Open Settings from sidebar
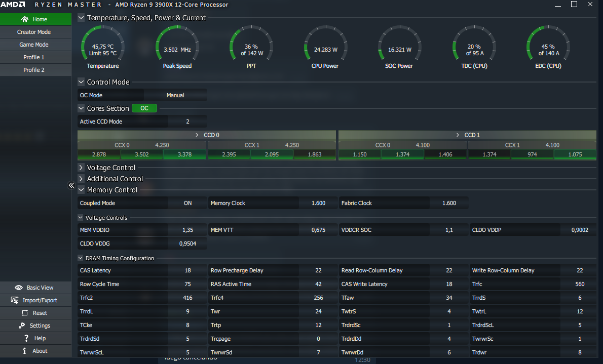The height and width of the screenshot is (364, 603). point(36,326)
